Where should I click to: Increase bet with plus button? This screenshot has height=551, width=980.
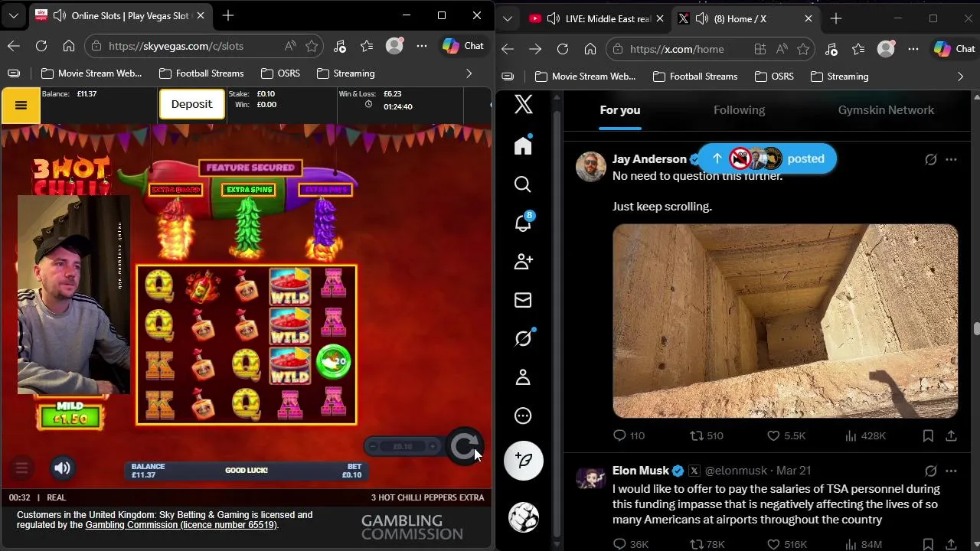tap(433, 447)
